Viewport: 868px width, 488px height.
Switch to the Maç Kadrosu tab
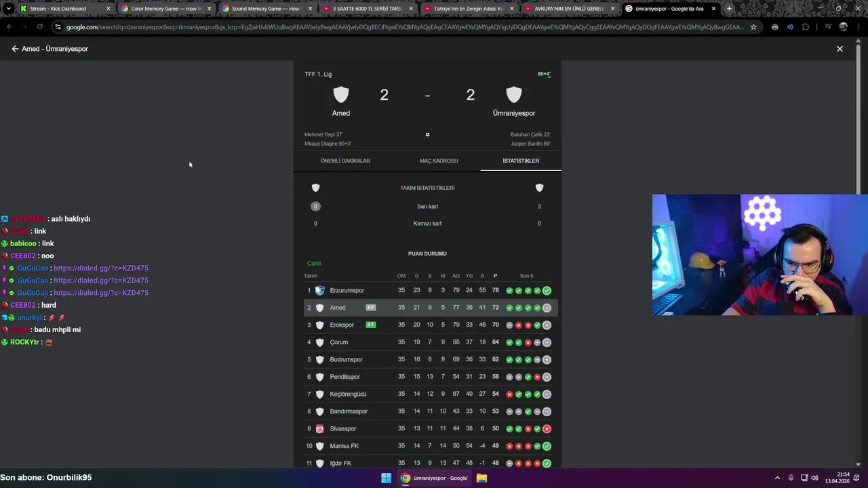coord(439,161)
